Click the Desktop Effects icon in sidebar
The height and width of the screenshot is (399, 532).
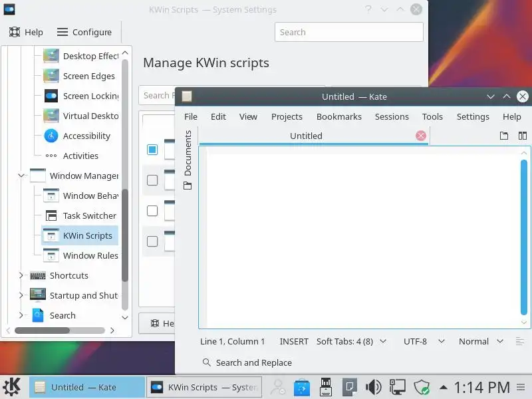coord(51,56)
